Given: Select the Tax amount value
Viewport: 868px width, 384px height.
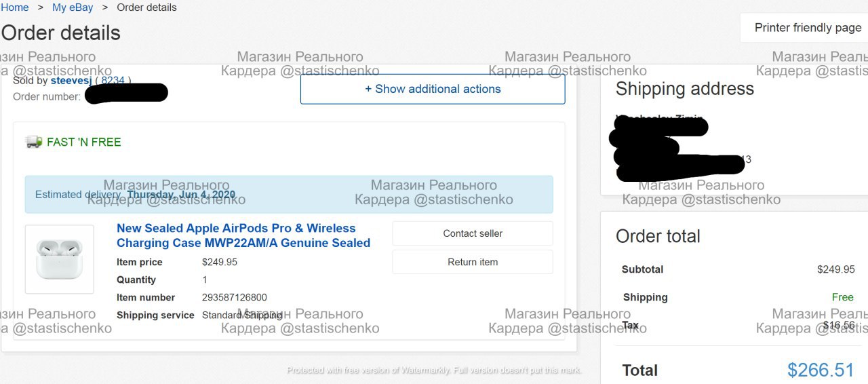Looking at the screenshot, I should (x=839, y=325).
